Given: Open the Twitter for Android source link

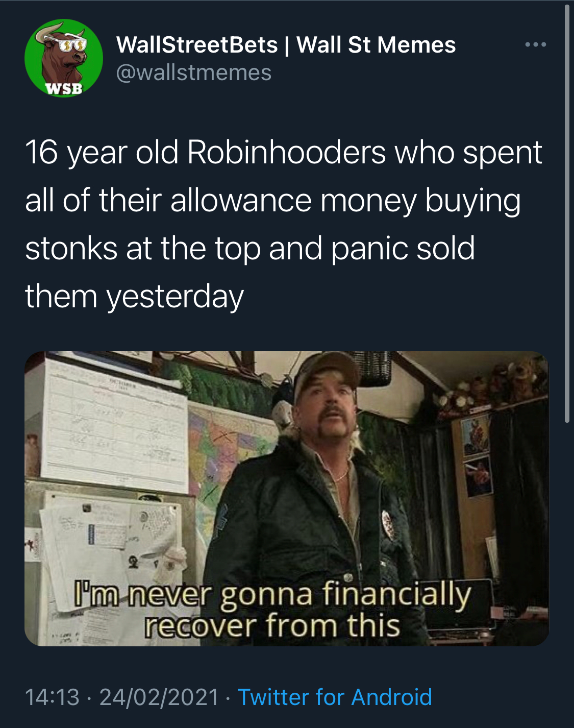Looking at the screenshot, I should (335, 697).
